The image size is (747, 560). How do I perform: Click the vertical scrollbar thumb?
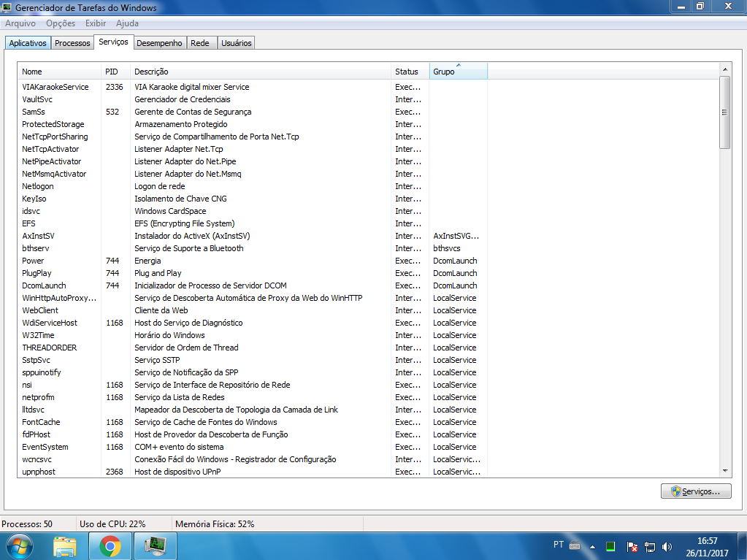[x=725, y=112]
